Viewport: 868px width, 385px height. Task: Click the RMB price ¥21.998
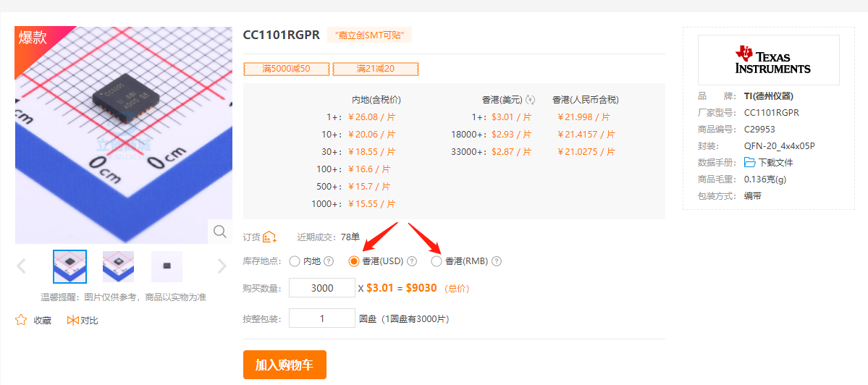coord(583,117)
